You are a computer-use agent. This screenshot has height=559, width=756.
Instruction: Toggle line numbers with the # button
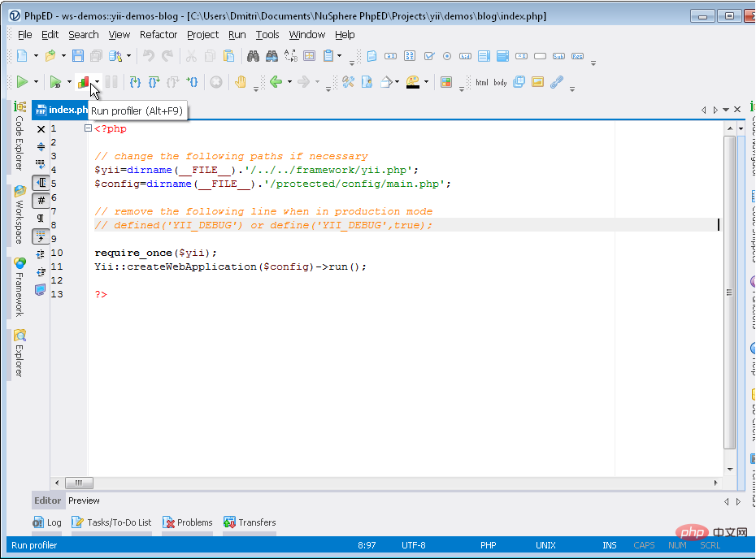point(41,200)
